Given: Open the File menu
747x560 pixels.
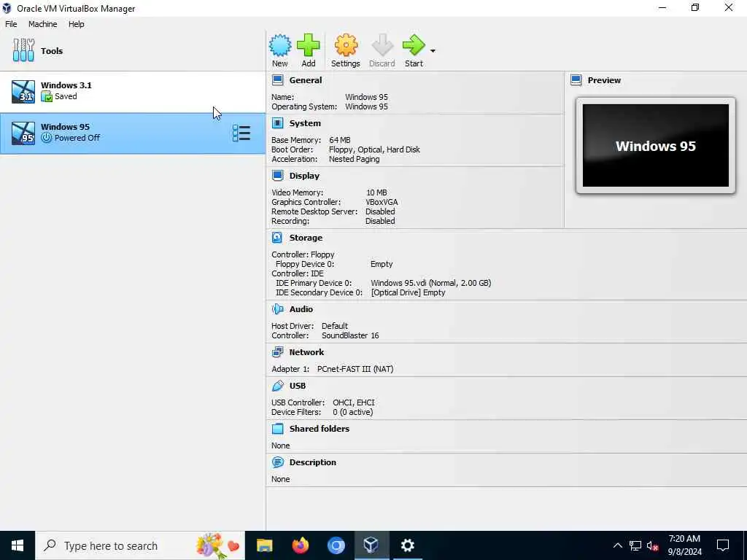Looking at the screenshot, I should pyautogui.click(x=11, y=24).
